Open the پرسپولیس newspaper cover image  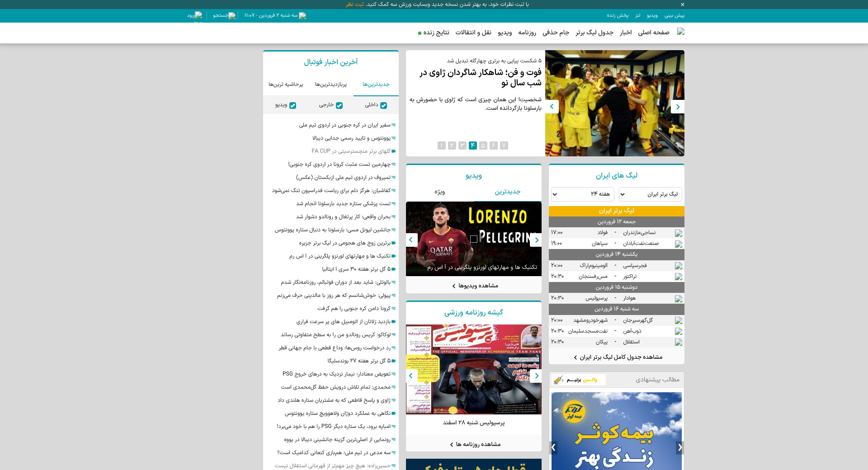click(474, 369)
